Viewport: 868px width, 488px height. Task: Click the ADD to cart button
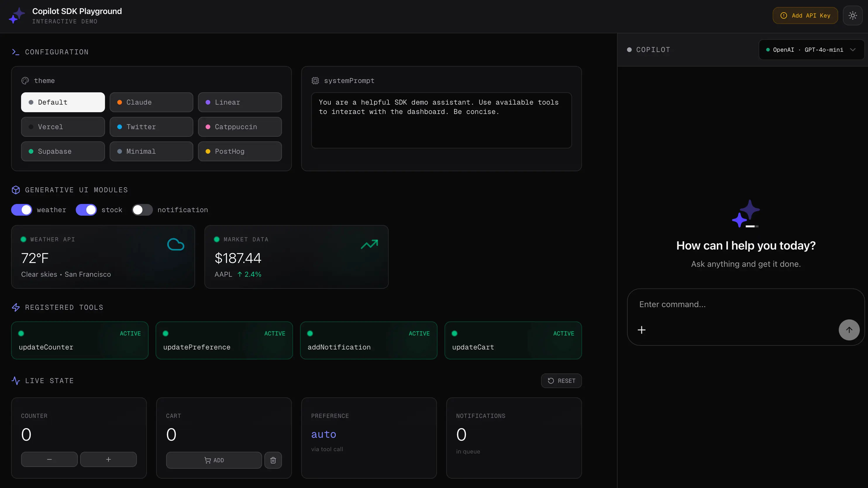coord(213,460)
